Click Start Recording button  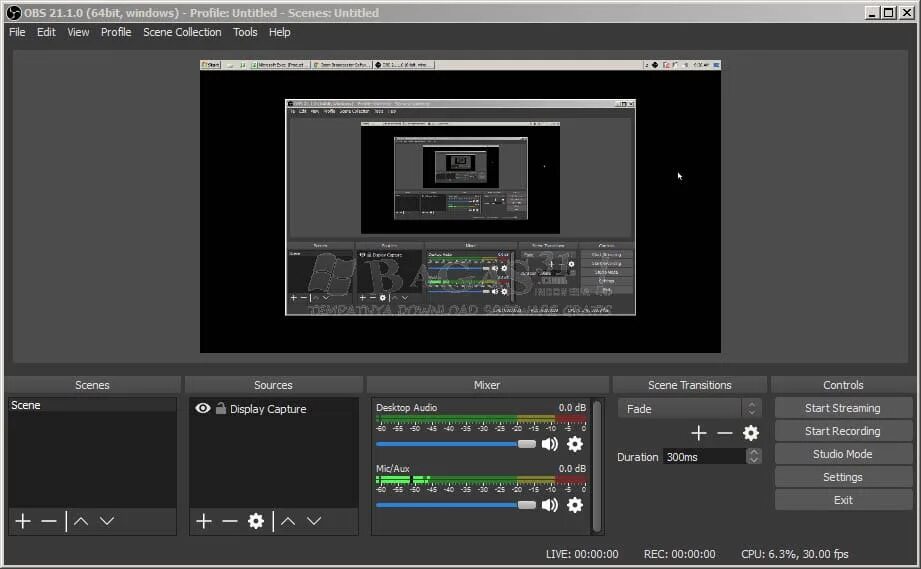coord(843,431)
